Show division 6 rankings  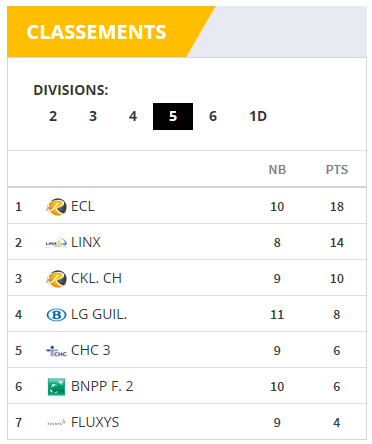213,116
